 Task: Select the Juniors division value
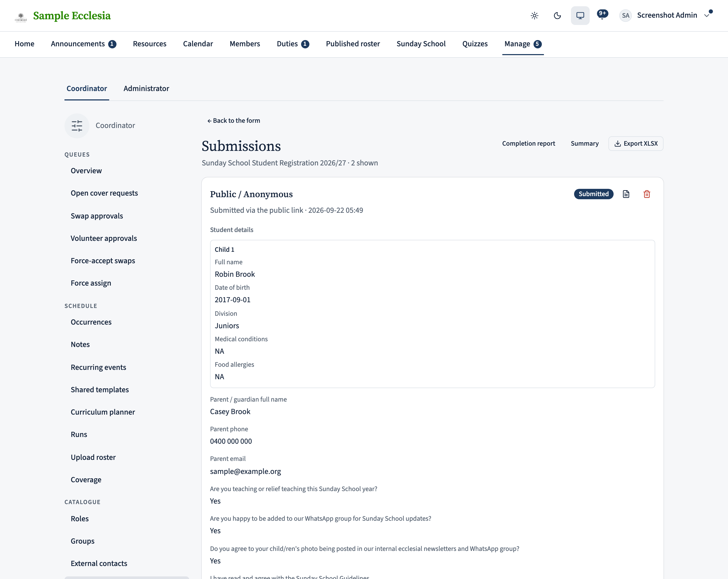[x=226, y=326]
